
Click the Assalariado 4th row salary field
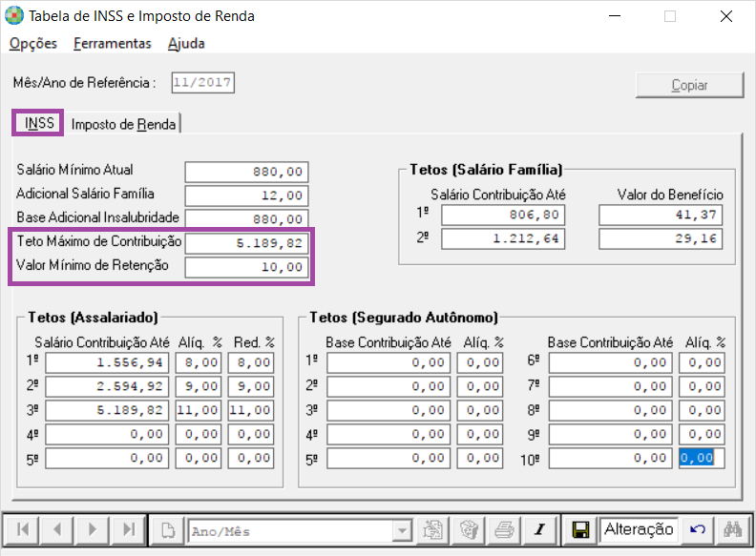[107, 435]
